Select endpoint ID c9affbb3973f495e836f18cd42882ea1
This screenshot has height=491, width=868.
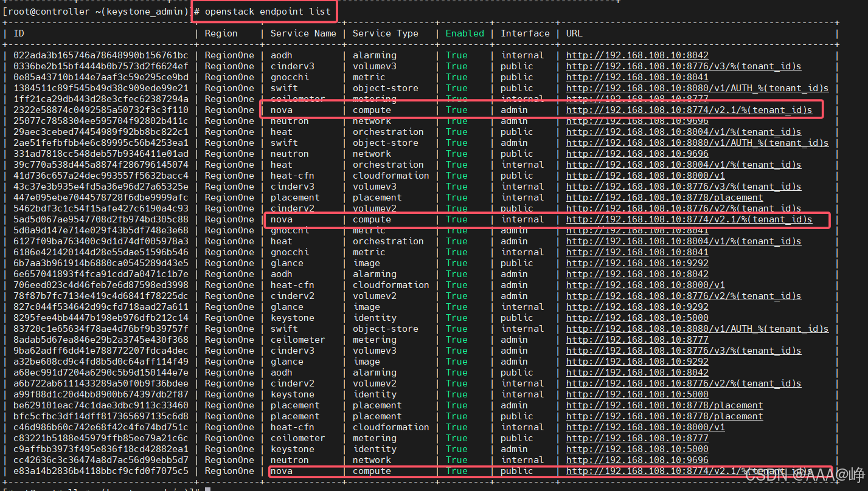101,449
